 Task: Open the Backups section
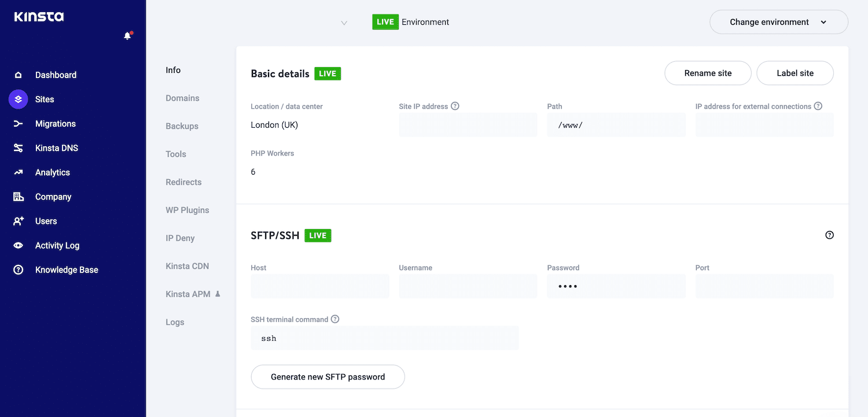coord(182,126)
